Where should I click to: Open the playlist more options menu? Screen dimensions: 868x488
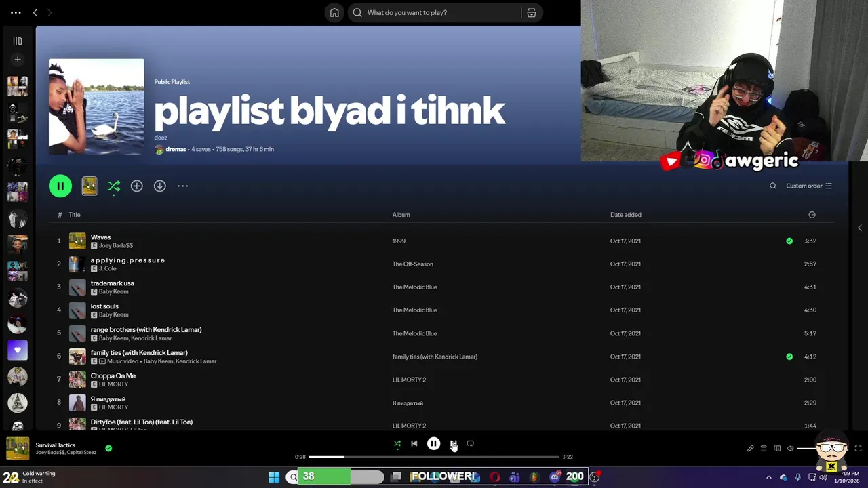point(183,186)
